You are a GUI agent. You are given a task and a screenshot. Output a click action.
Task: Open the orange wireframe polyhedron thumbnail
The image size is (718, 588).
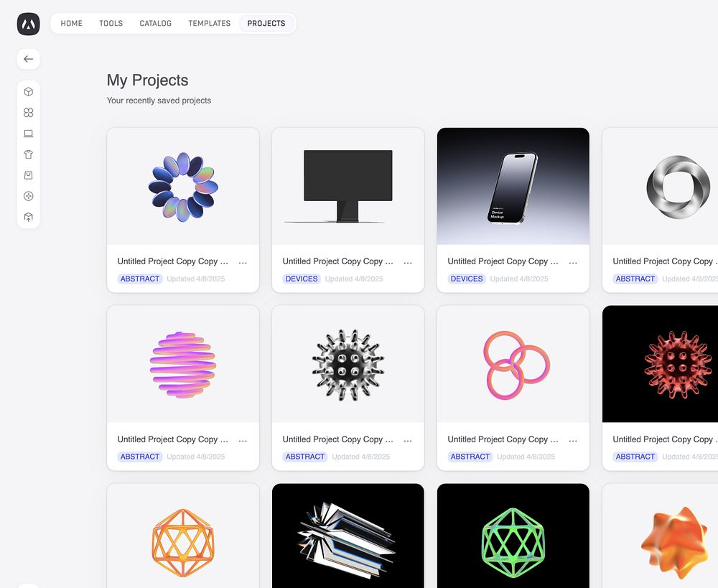click(183, 536)
